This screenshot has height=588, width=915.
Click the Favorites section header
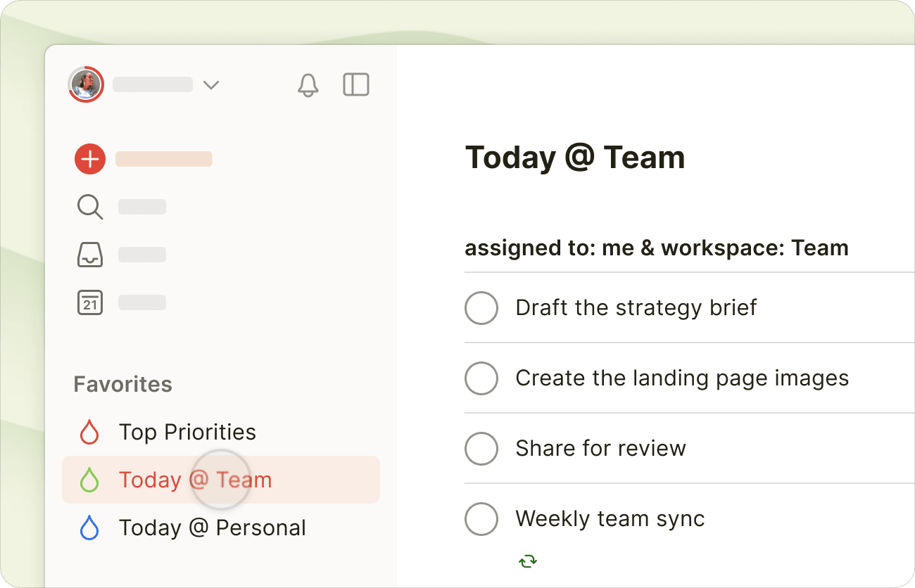click(x=123, y=384)
